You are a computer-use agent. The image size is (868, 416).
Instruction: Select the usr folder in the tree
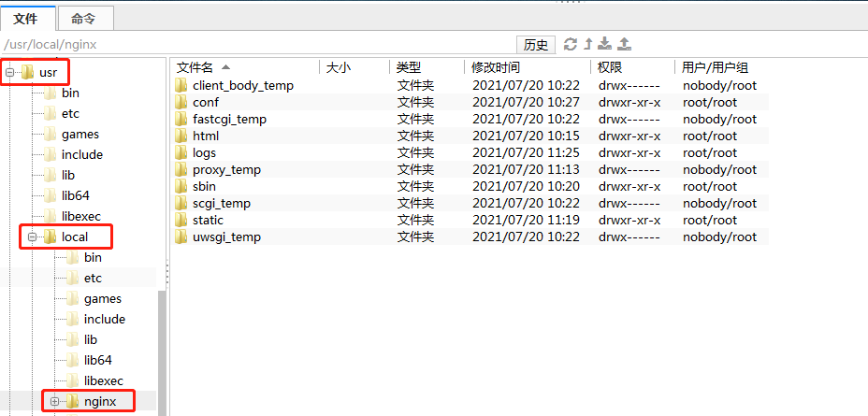(x=48, y=72)
